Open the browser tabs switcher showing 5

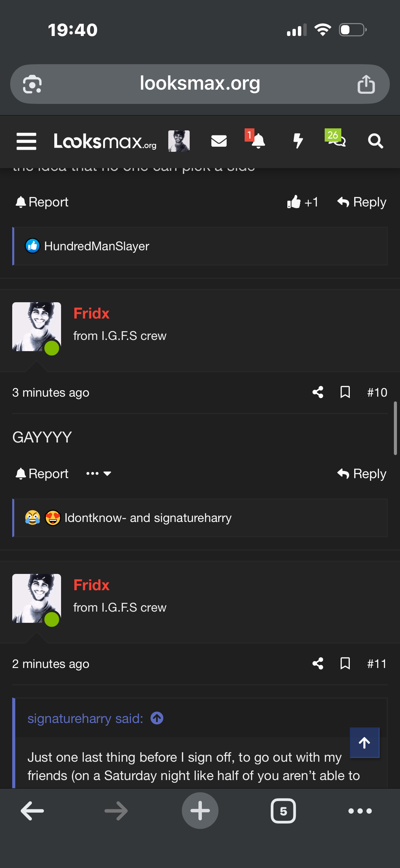pos(283,811)
